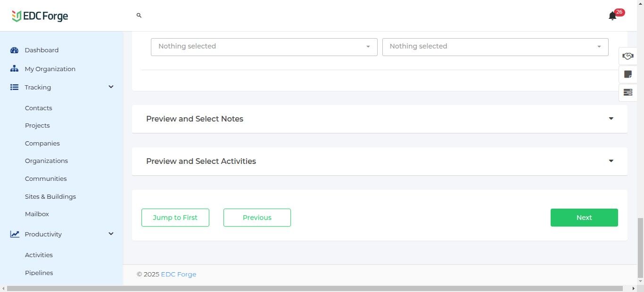Collapse the Tracking menu chevron
644x292 pixels.
pos(111,87)
